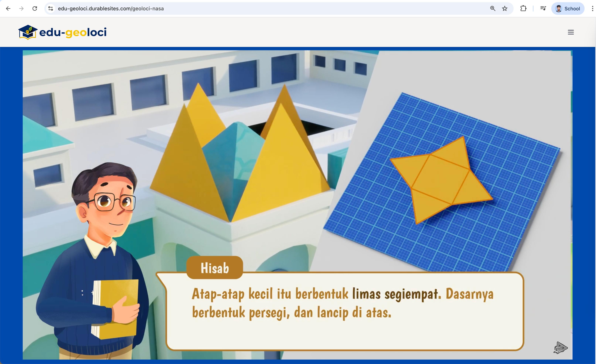The image size is (596, 364).
Task: Click the play logo watermark in corner
Action: (560, 348)
